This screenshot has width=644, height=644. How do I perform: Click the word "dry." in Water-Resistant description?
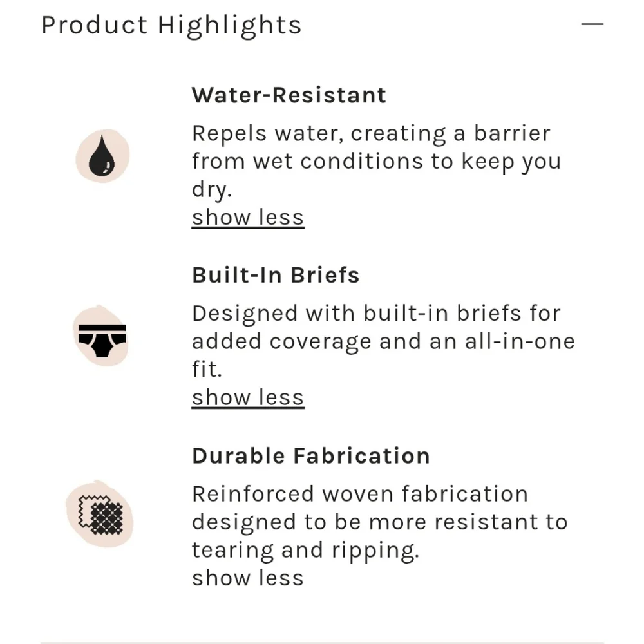[211, 189]
